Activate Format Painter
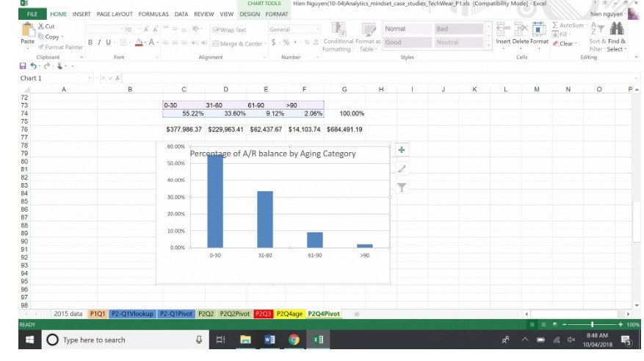The height and width of the screenshot is (361, 644). coord(60,47)
